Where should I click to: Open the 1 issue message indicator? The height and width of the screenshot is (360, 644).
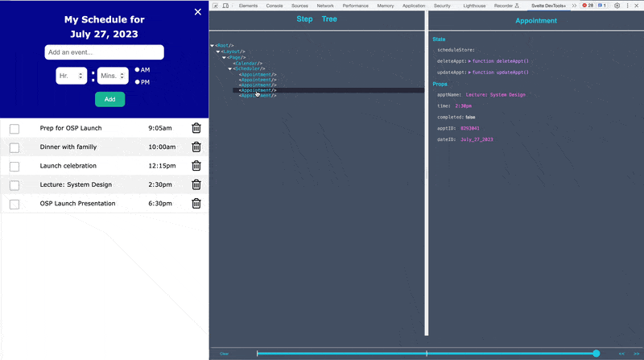(x=602, y=6)
